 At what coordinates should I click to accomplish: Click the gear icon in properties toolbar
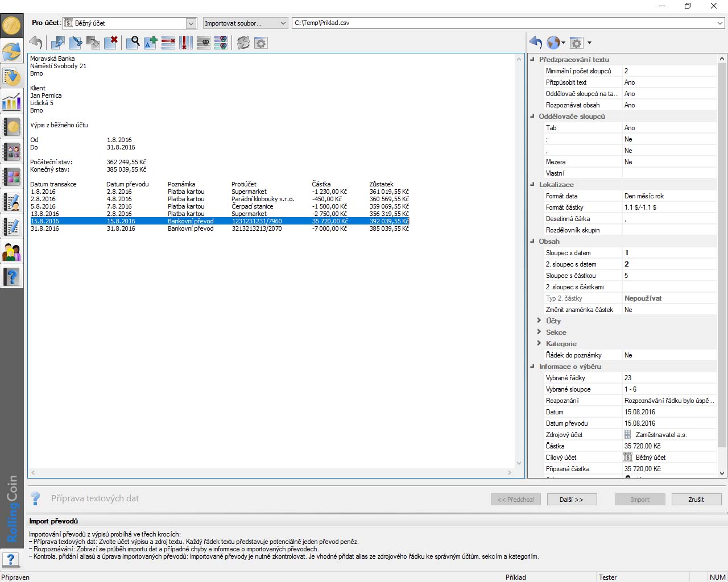(x=577, y=43)
